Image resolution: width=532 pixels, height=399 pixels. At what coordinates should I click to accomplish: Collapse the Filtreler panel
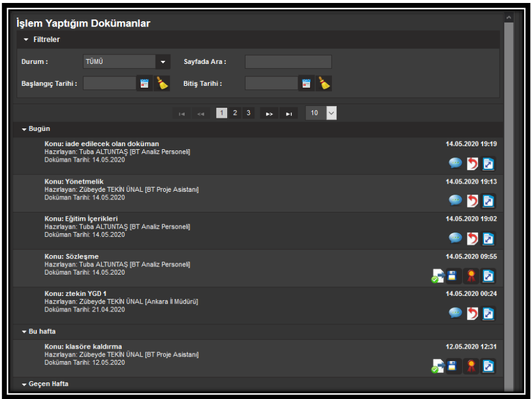pyautogui.click(x=27, y=40)
